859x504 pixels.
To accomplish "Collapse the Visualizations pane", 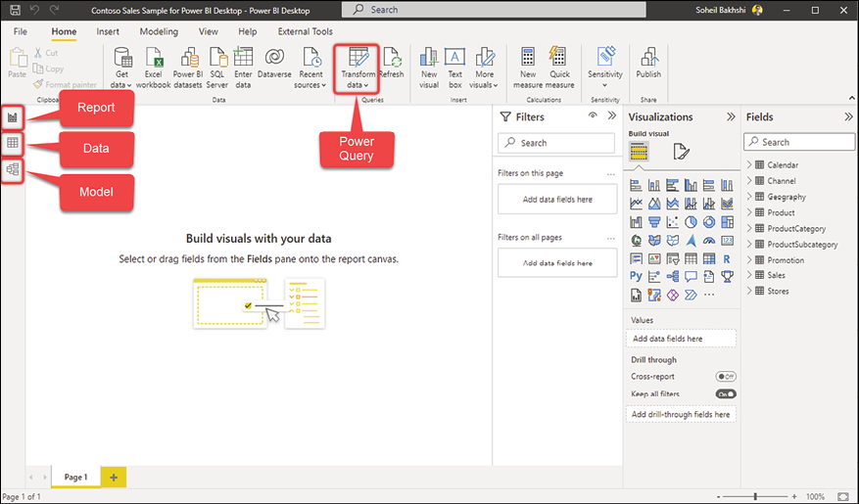I will (731, 116).
